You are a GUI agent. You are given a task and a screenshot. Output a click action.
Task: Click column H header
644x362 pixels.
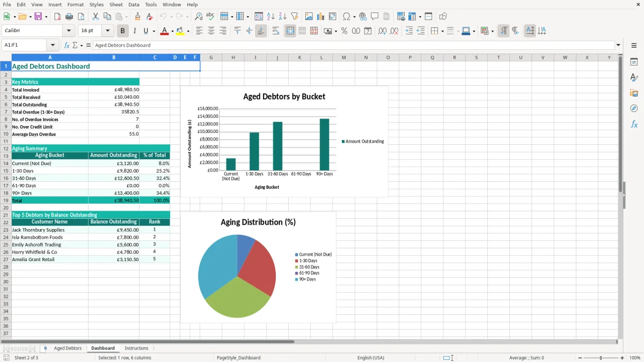[233, 57]
